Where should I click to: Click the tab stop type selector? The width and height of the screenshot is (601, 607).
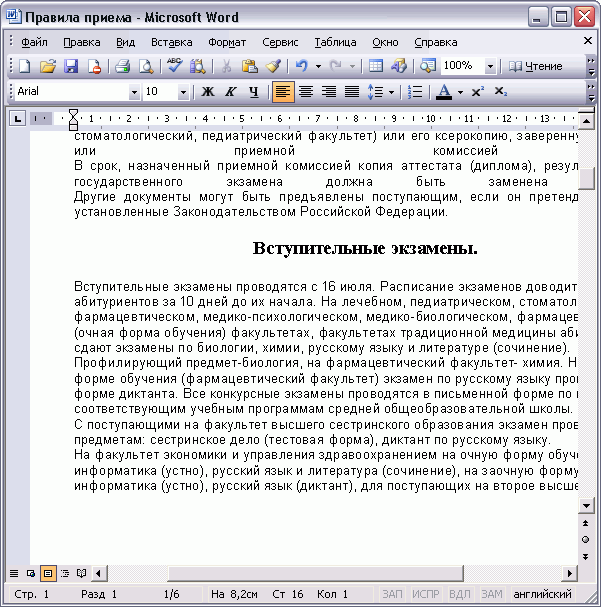click(x=17, y=118)
